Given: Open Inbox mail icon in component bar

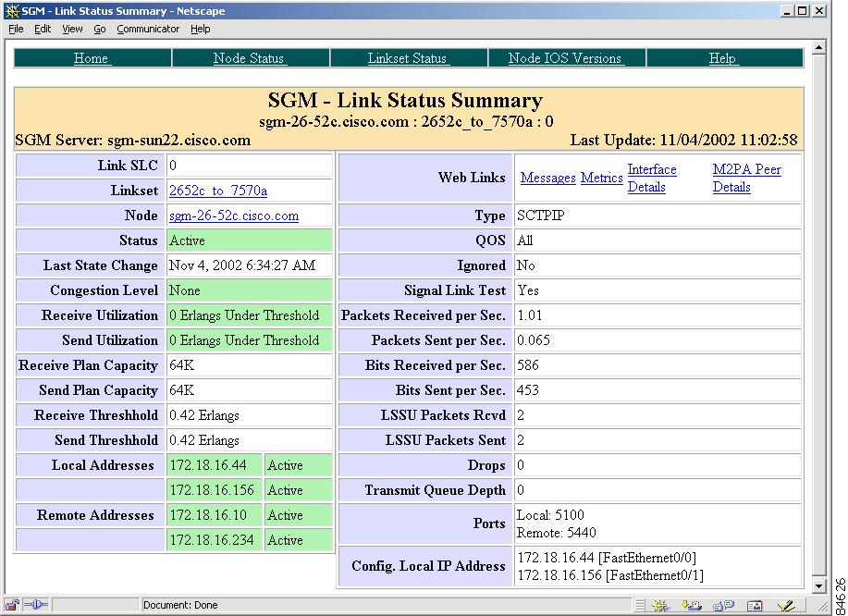Looking at the screenshot, I should coord(691,605).
